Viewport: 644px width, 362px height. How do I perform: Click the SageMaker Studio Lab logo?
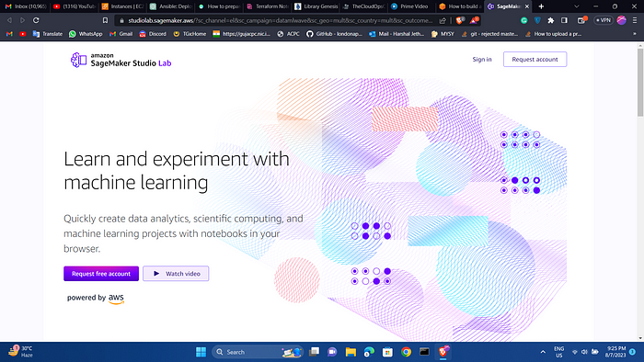(121, 60)
